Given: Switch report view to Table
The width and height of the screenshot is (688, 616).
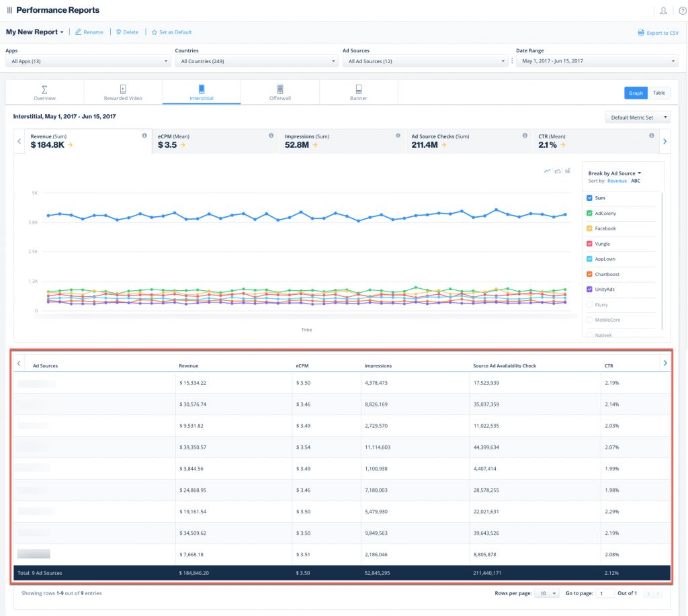Looking at the screenshot, I should pyautogui.click(x=658, y=93).
